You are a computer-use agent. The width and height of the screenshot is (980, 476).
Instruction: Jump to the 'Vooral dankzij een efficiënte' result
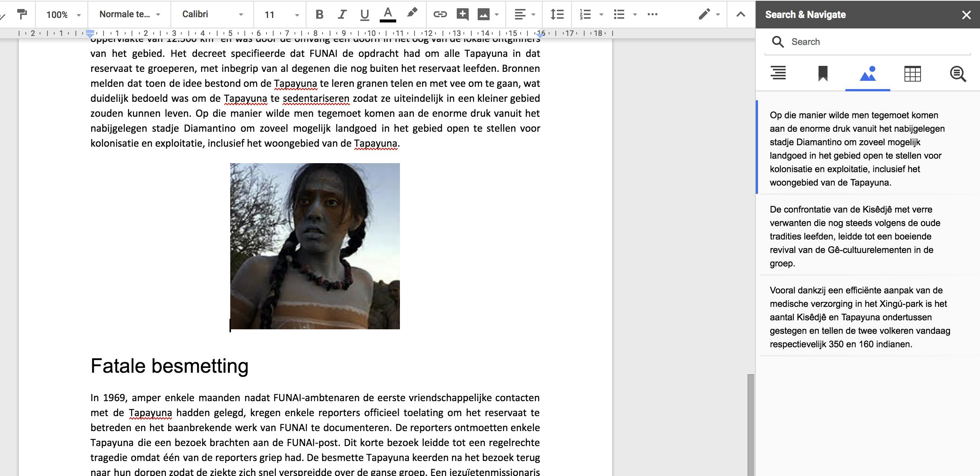(860, 317)
